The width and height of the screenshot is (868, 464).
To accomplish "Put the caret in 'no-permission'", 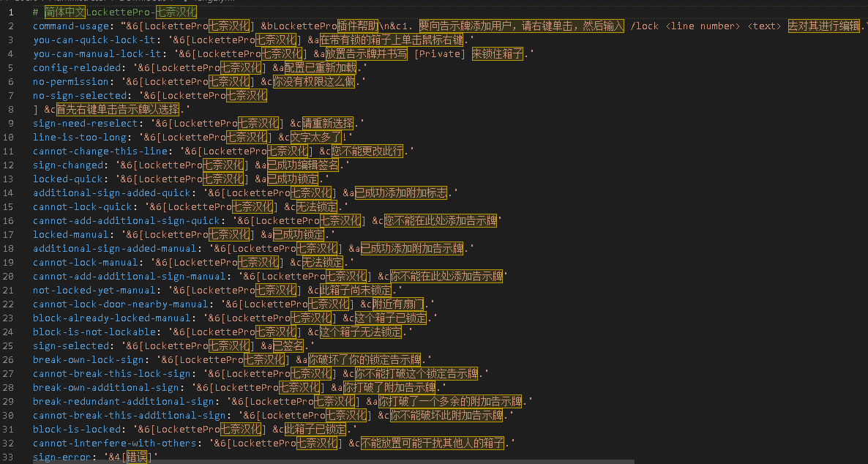I will coord(71,81).
